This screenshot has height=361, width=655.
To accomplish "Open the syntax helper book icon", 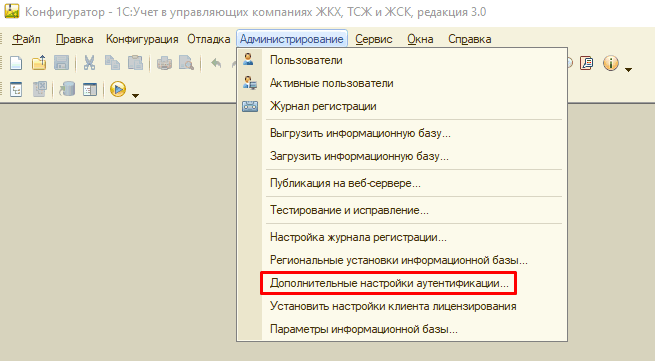I will point(587,64).
